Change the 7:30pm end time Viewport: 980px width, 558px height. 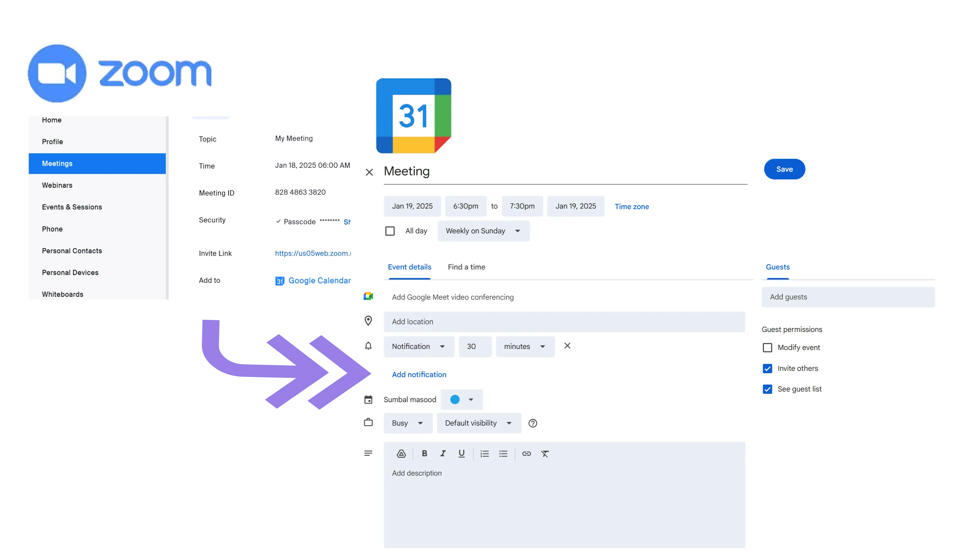pos(522,206)
